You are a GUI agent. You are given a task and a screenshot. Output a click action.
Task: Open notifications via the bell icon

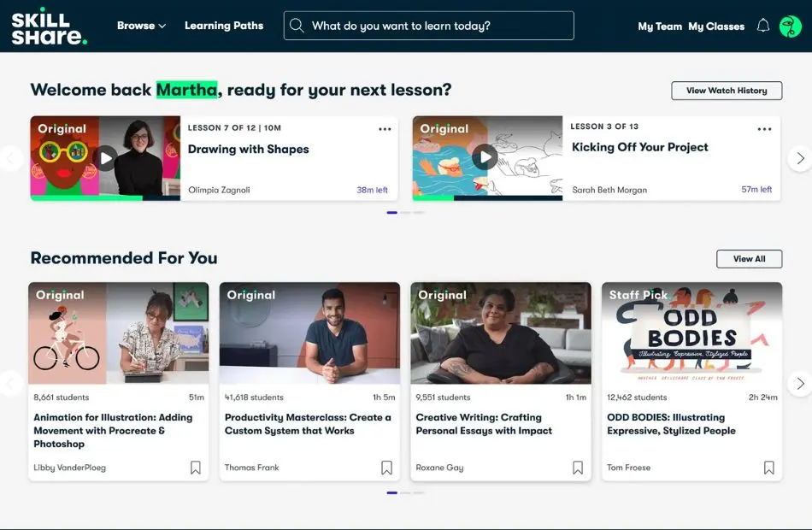(763, 26)
